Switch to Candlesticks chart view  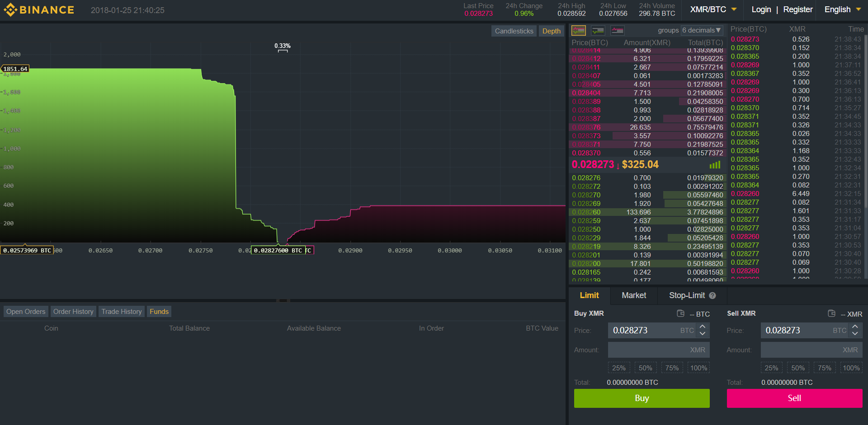pyautogui.click(x=514, y=31)
